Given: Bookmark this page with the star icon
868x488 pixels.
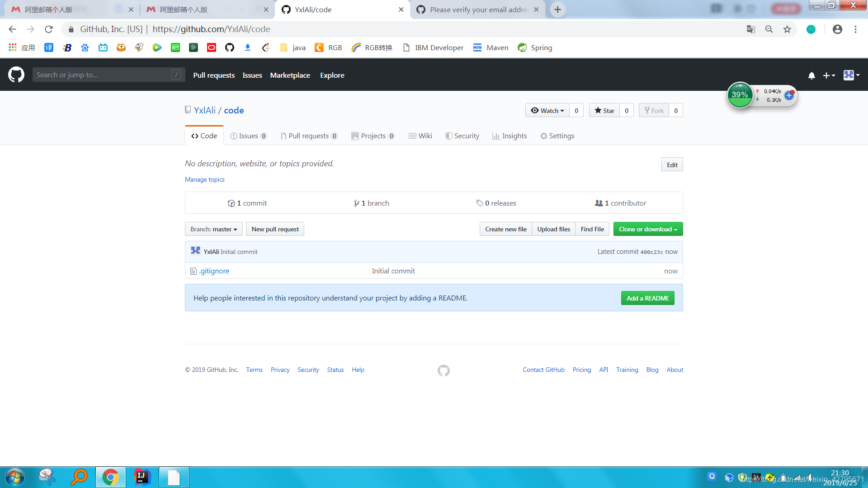Looking at the screenshot, I should coord(787,29).
